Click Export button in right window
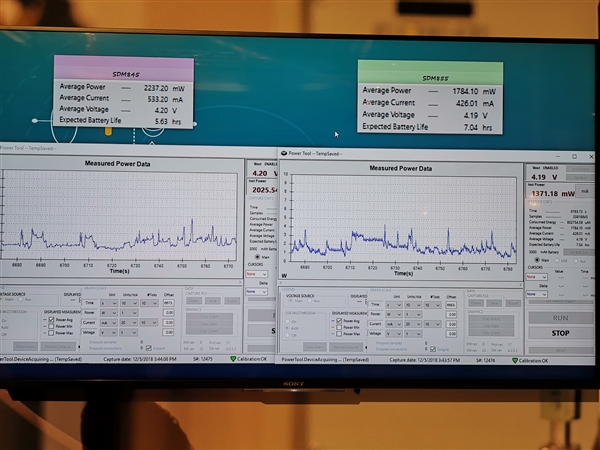The image size is (600, 450). pos(512,303)
